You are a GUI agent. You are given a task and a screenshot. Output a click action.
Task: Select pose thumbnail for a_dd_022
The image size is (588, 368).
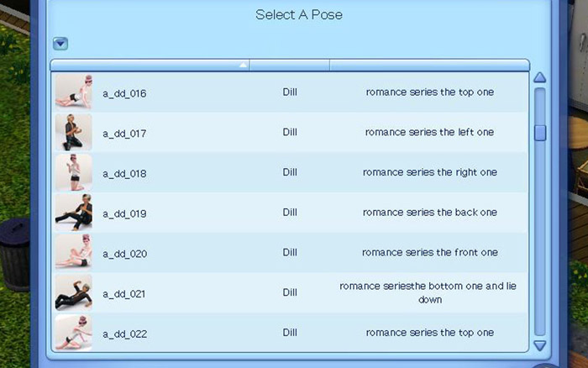tap(74, 333)
